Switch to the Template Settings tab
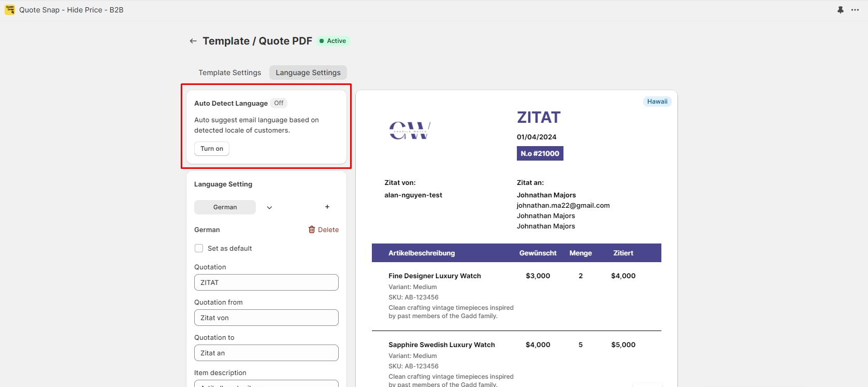The image size is (868, 387). pos(230,73)
